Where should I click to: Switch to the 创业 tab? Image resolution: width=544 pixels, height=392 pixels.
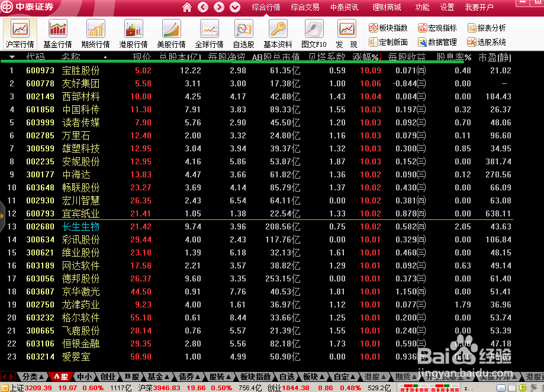point(108,377)
